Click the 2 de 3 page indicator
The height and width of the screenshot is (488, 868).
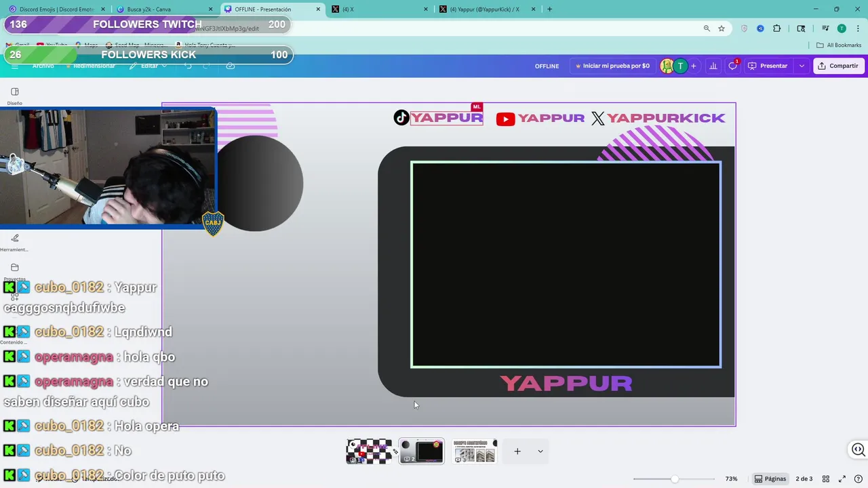[804, 479]
